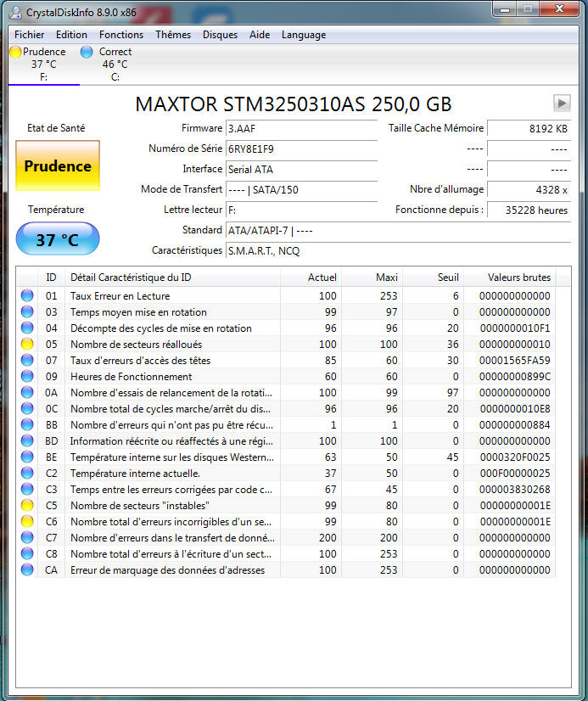Screen dimensions: 588x701
Task: Click status orb for CA Erreur de marquage
Action: tap(27, 569)
